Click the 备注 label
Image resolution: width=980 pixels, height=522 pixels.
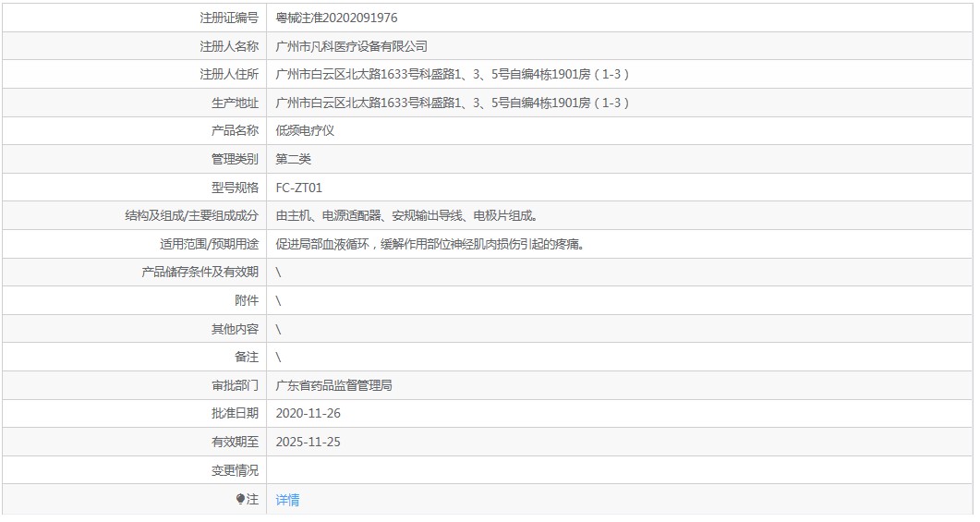click(x=247, y=357)
